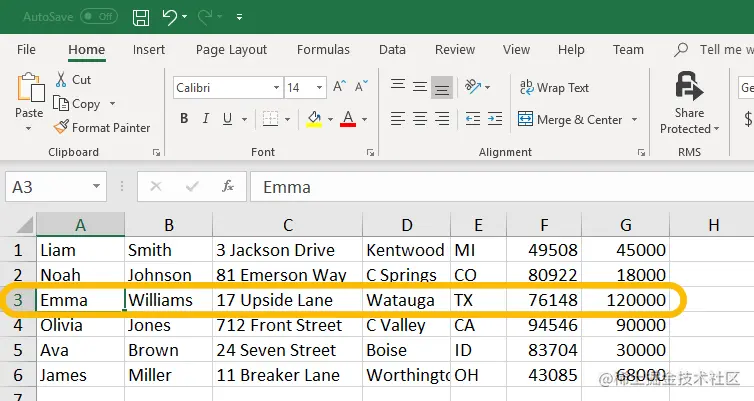Apply yellow Fill Color bucket
The width and height of the screenshot is (754, 401).
[x=314, y=118]
